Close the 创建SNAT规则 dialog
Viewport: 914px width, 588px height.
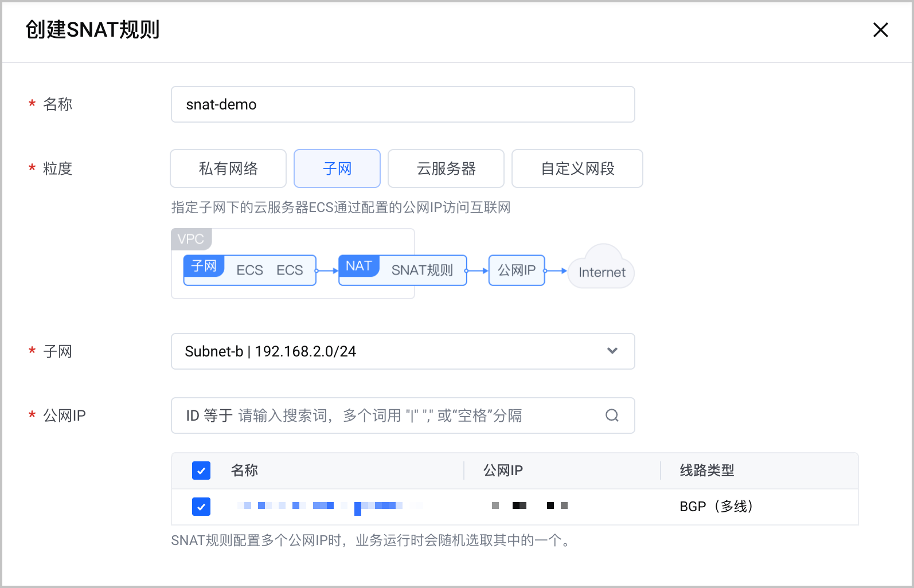[880, 30]
